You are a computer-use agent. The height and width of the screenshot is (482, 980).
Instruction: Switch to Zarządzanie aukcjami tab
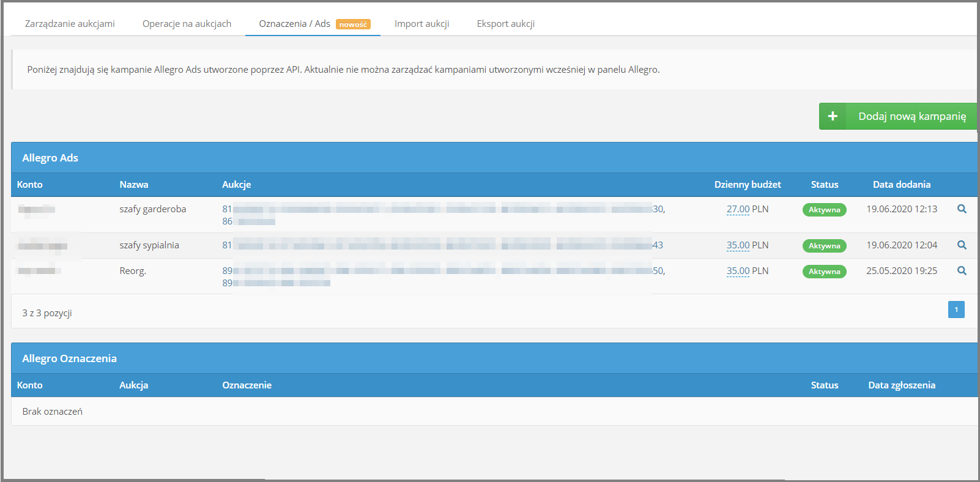point(70,24)
